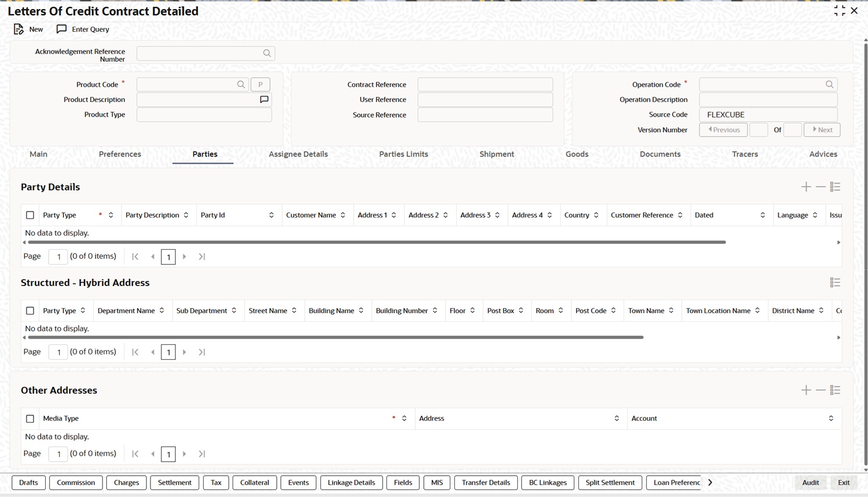Switch to the Shipment tab
Screen dimensions: 868x499
click(x=497, y=154)
